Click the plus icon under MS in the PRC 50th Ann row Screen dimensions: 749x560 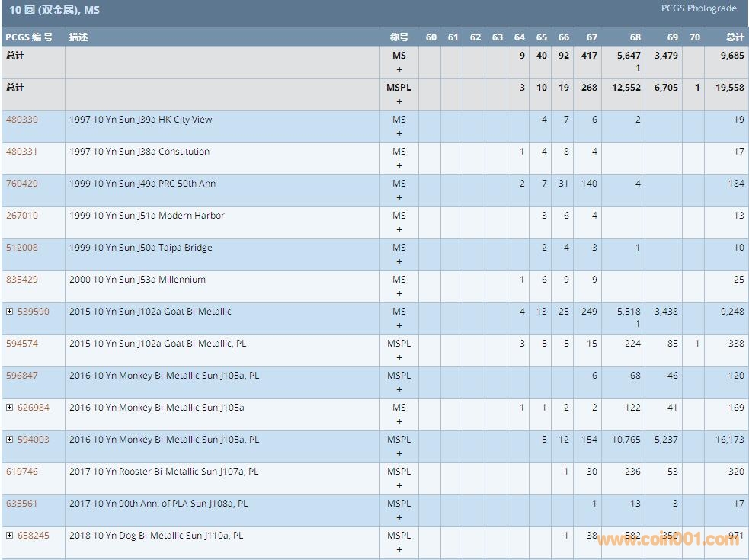(399, 197)
